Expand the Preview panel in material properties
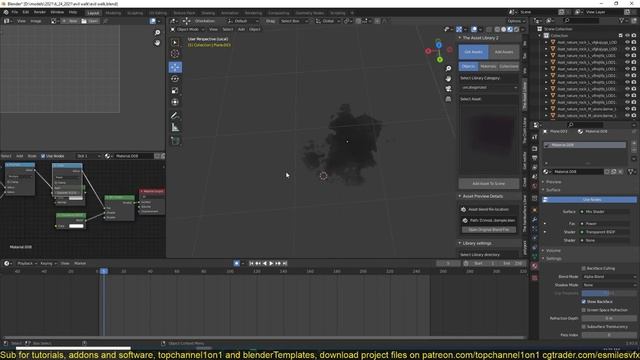Viewport: 640px width, 360px height. pos(543,182)
